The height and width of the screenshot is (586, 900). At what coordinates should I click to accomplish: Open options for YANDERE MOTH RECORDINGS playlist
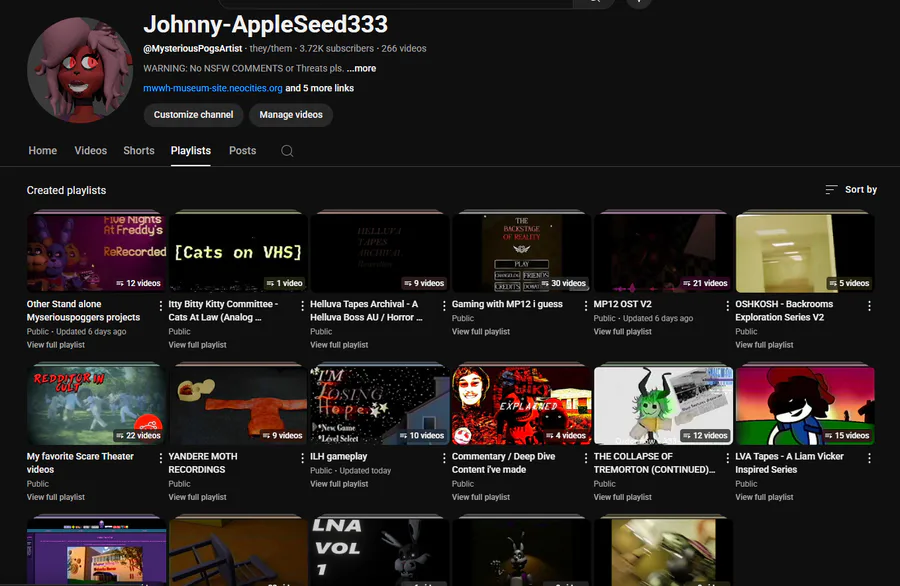302,457
